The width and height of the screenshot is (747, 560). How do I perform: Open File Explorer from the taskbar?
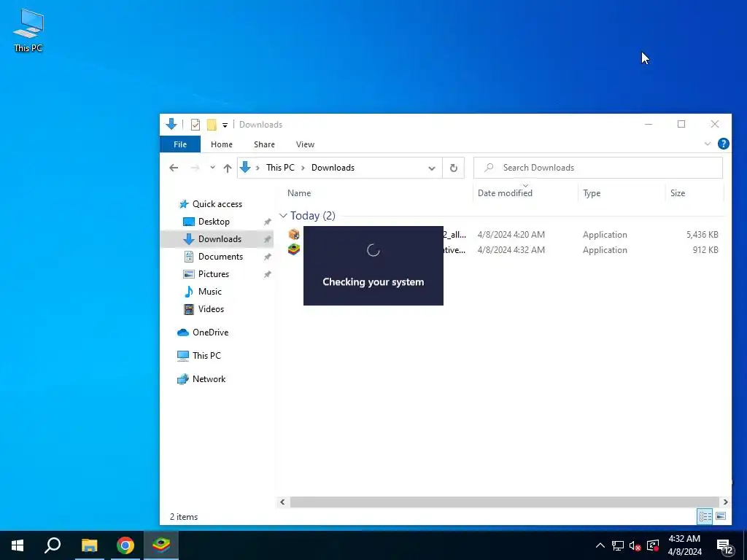(x=89, y=545)
